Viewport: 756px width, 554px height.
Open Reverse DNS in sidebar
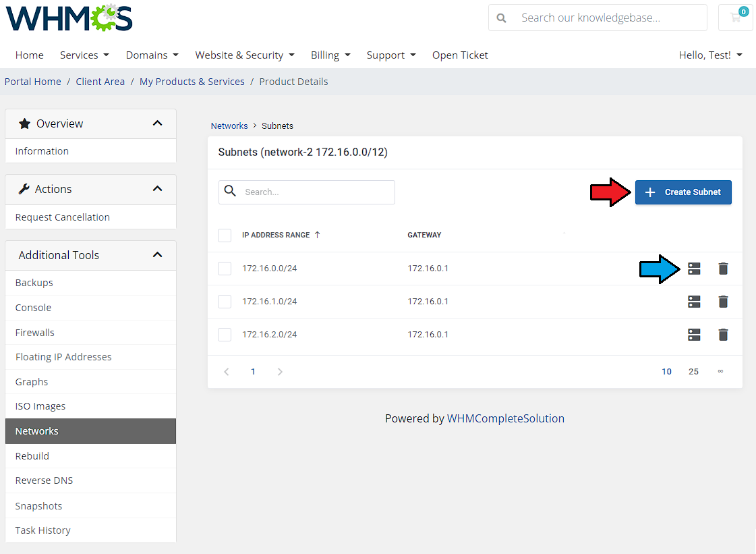coord(90,480)
